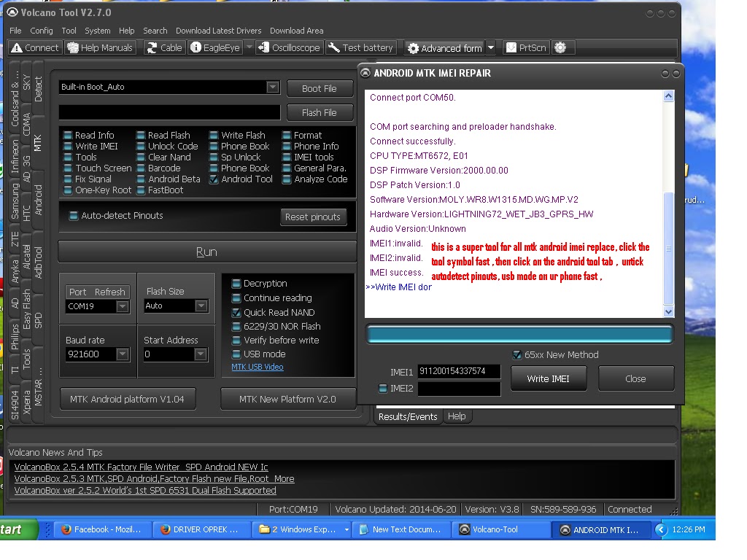
Task: Open the Tool menu
Action: coord(69,31)
